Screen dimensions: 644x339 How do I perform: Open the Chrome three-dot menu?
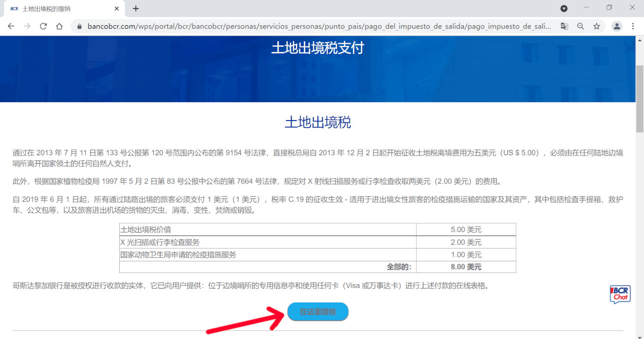633,26
